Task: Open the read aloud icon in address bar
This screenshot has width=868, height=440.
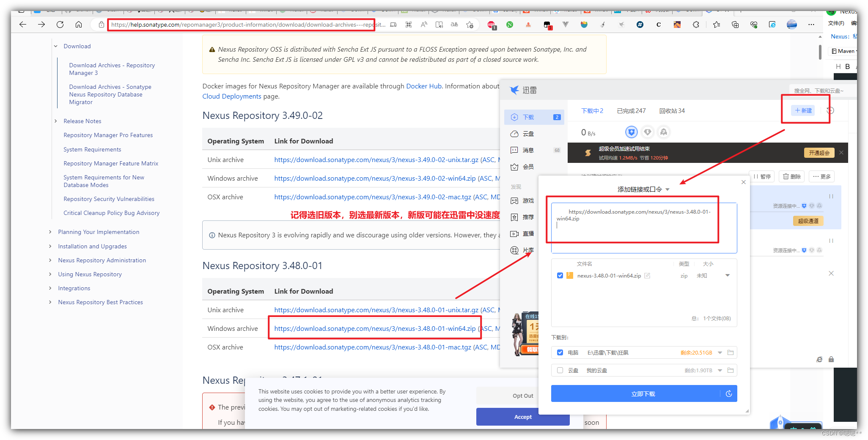Action: pyautogui.click(x=424, y=25)
